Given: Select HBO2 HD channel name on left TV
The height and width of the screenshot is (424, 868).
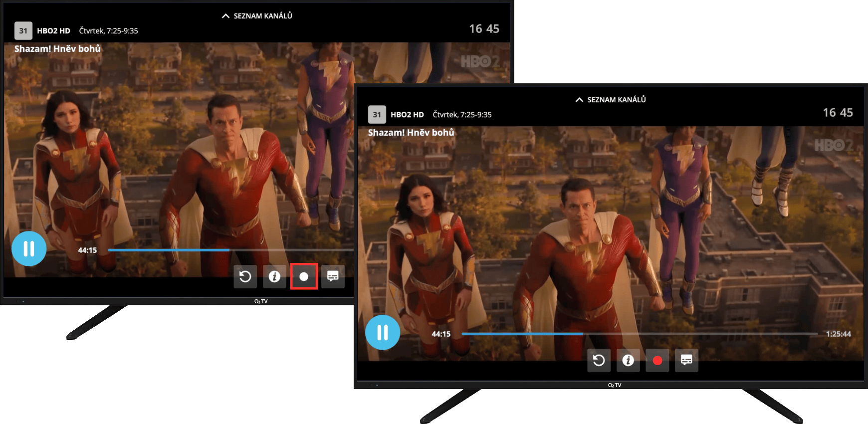Looking at the screenshot, I should 53,31.
